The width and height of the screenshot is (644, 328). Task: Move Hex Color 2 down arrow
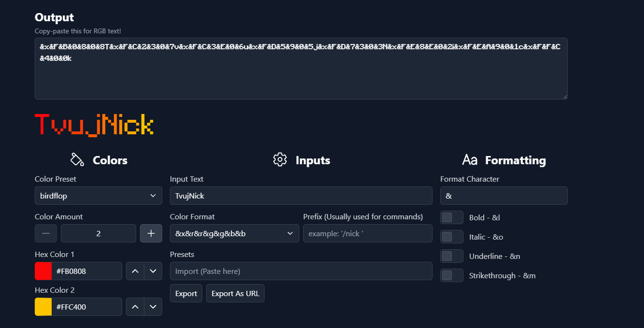153,307
